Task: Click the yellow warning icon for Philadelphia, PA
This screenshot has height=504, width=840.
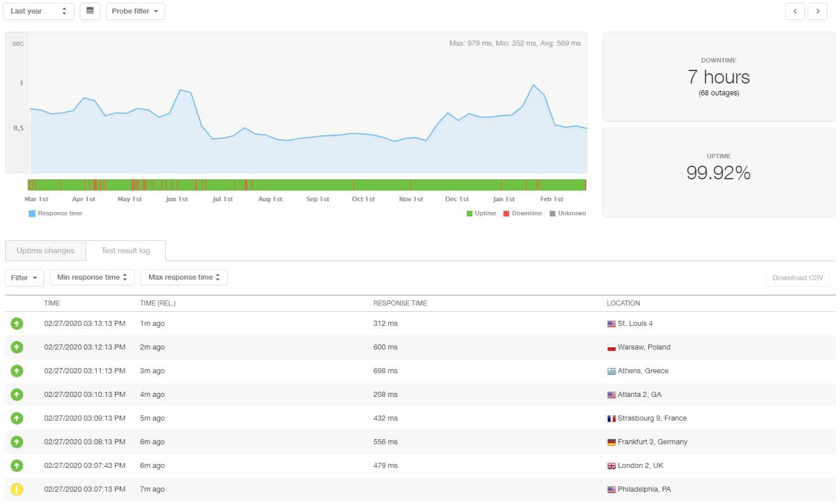Action: tap(17, 489)
